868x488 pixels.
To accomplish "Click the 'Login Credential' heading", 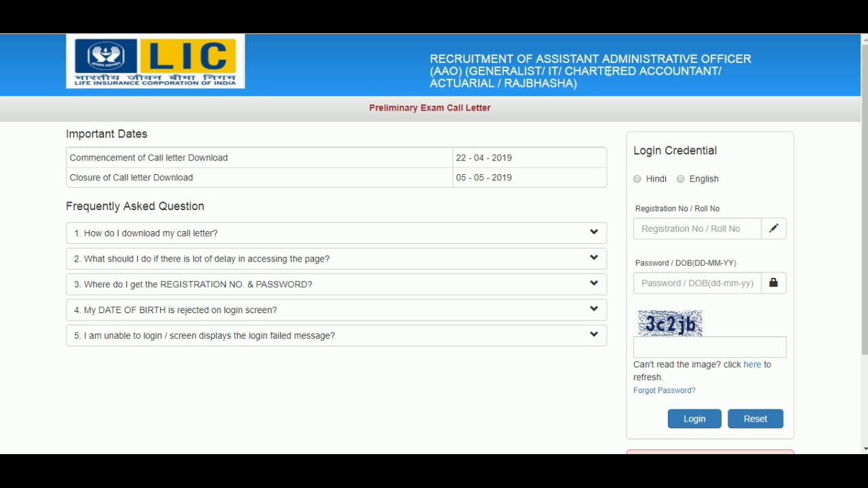I will click(675, 150).
